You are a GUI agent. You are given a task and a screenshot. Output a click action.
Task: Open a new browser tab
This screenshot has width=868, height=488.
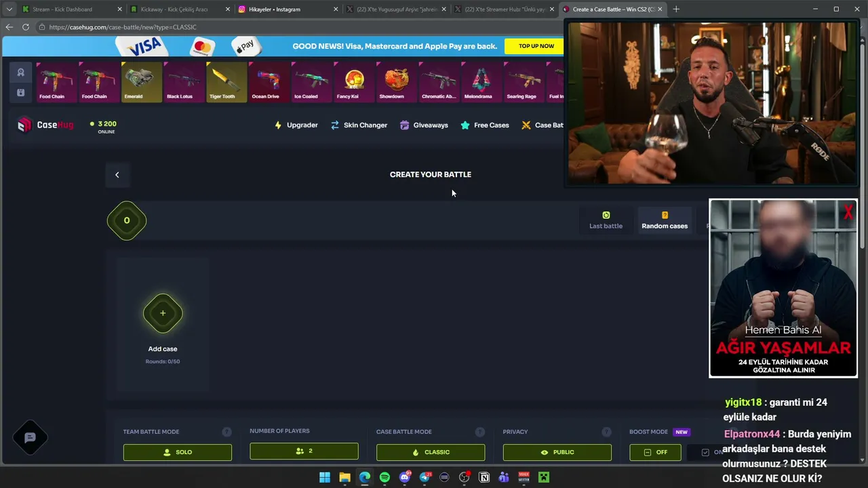click(x=676, y=9)
